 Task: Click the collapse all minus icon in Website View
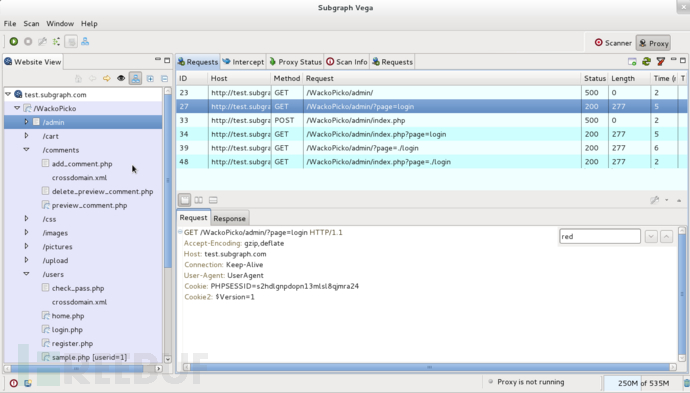point(164,78)
